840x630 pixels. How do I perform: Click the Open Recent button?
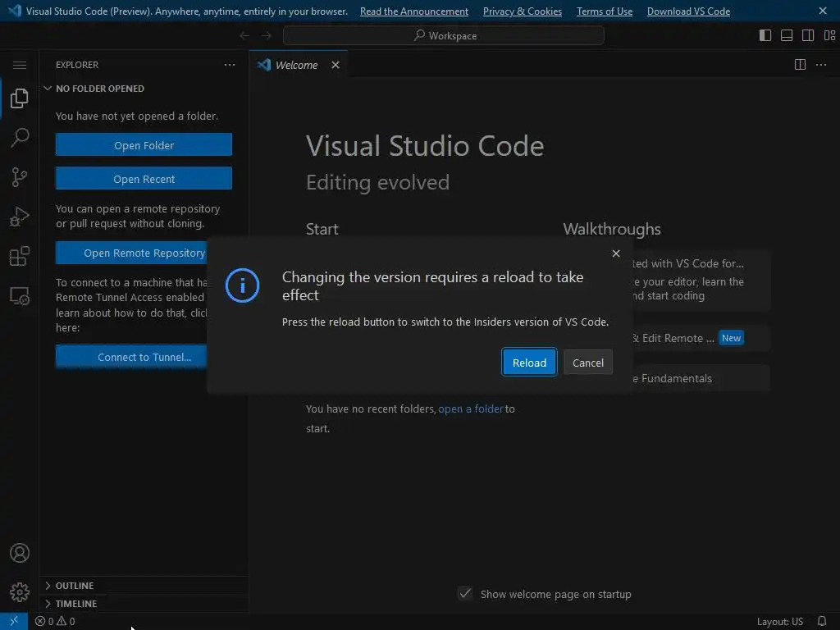tap(144, 179)
